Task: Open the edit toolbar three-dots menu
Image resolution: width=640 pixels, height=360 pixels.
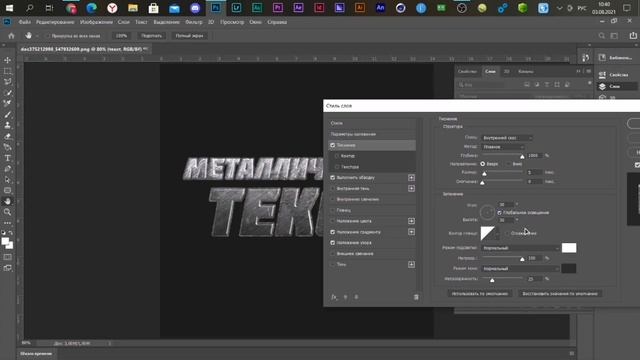Action: click(x=7, y=223)
